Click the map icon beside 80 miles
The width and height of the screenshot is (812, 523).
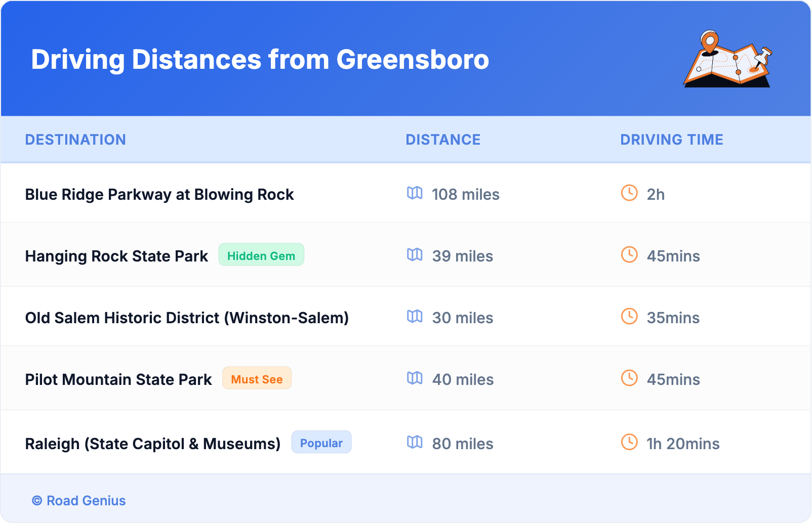415,443
